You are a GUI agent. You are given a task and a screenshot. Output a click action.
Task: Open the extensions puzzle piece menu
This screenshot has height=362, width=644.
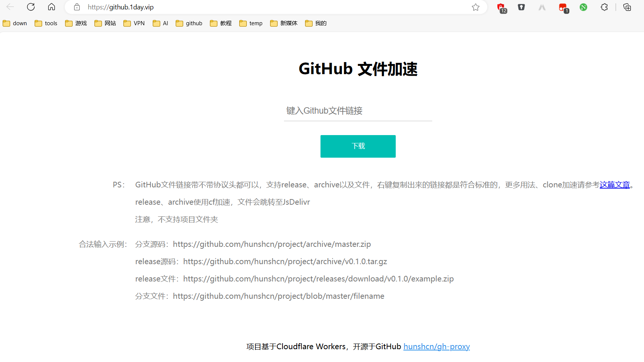tap(604, 7)
